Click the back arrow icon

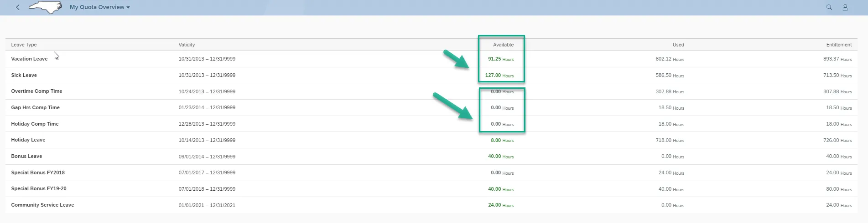tap(18, 7)
